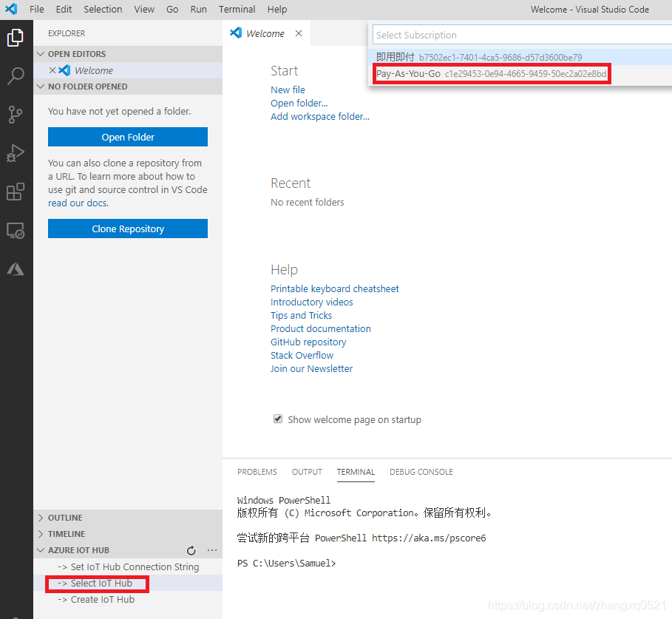Image resolution: width=672 pixels, height=619 pixels.
Task: Open the Explorer view in activity bar
Action: tap(16, 38)
